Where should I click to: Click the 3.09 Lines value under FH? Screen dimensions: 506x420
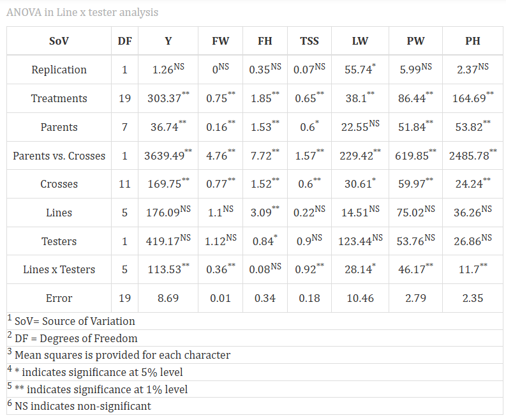265,212
